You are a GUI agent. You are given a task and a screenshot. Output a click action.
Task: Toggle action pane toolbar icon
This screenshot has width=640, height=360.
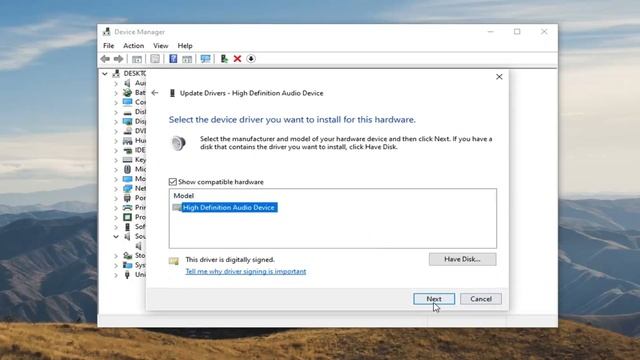pos(187,59)
